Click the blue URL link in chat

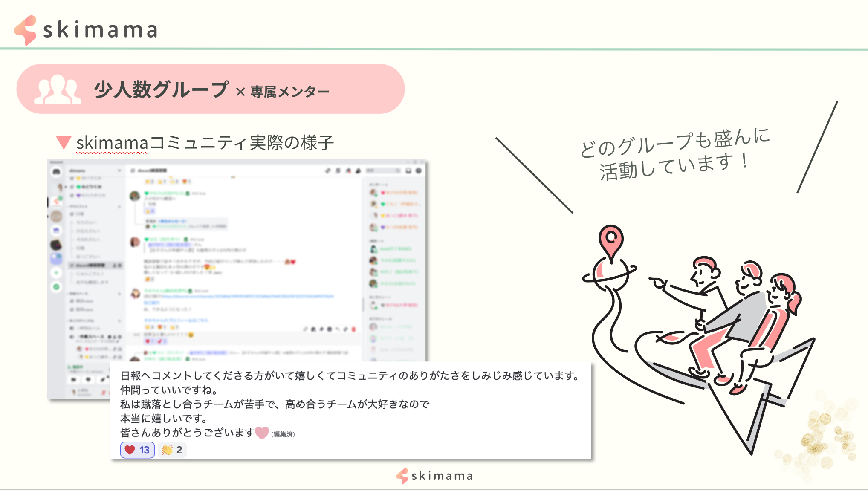(247, 296)
